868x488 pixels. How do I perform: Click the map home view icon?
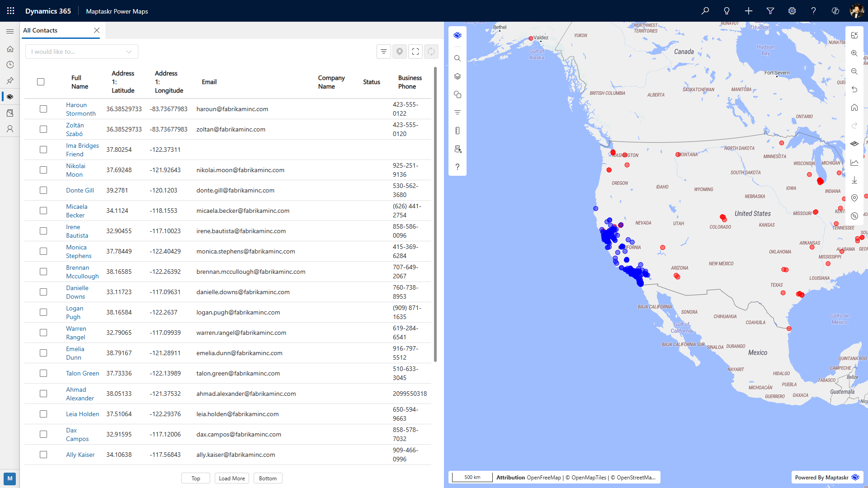854,108
